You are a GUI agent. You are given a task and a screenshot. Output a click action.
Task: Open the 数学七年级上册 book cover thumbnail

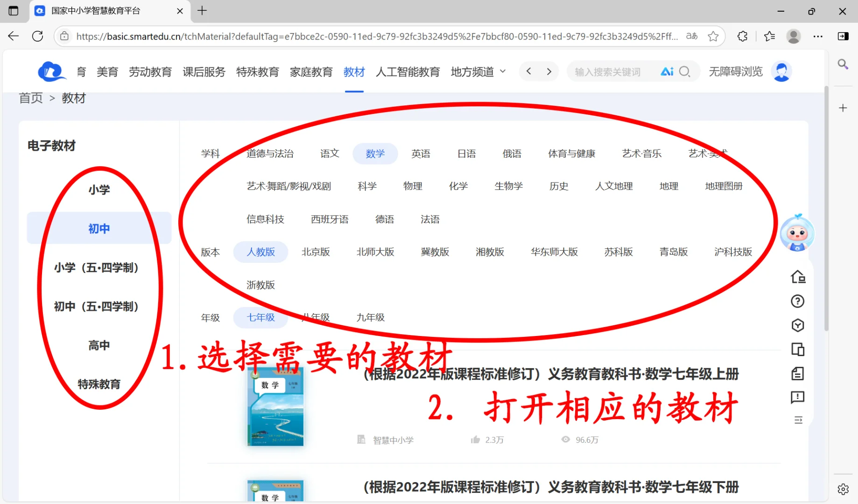275,406
